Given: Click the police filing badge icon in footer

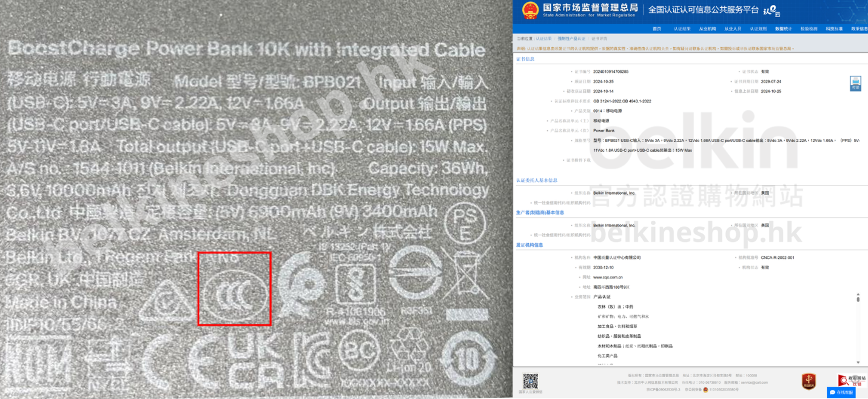Looking at the screenshot, I should coord(705,390).
